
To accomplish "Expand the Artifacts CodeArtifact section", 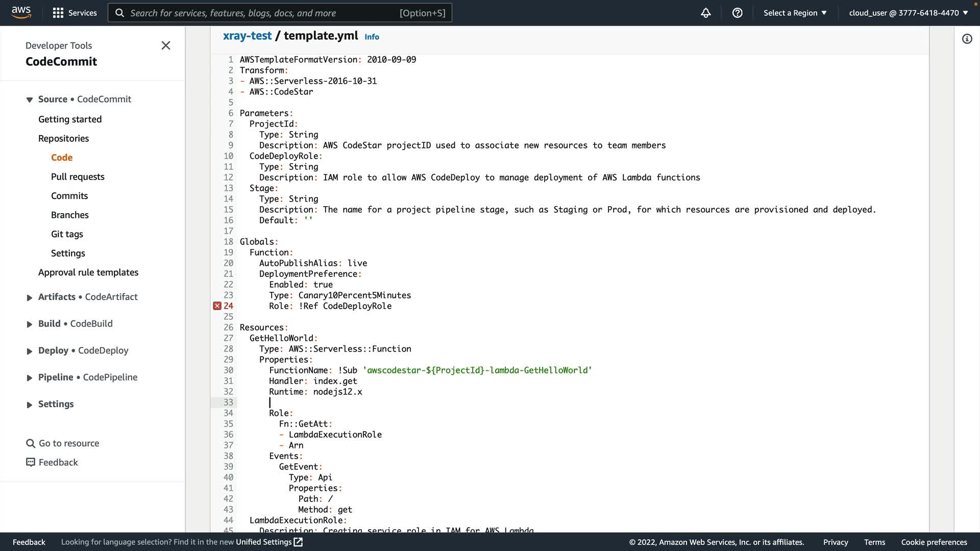I will [30, 297].
